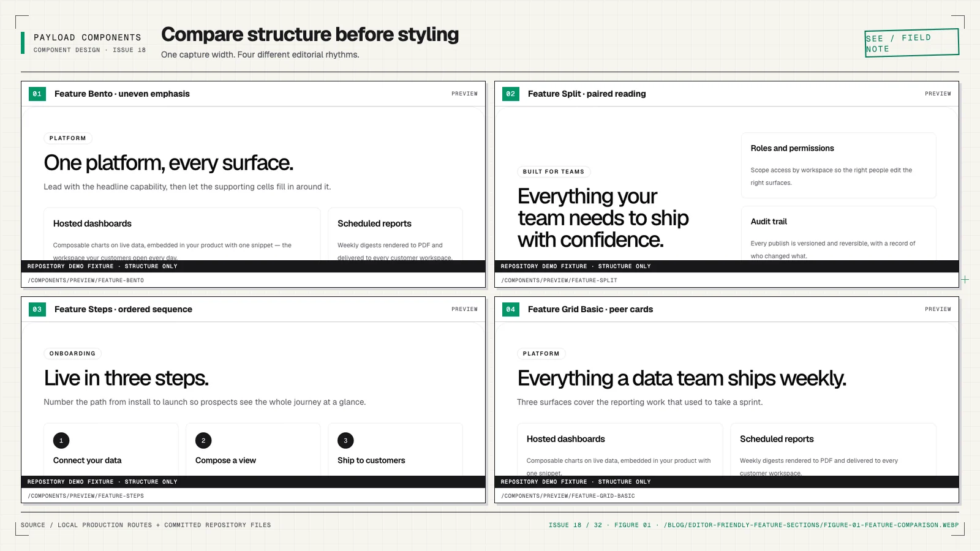This screenshot has width=980, height=551.
Task: Click the 'Feature Grid Basic · peer cards' title
Action: pyautogui.click(x=590, y=309)
